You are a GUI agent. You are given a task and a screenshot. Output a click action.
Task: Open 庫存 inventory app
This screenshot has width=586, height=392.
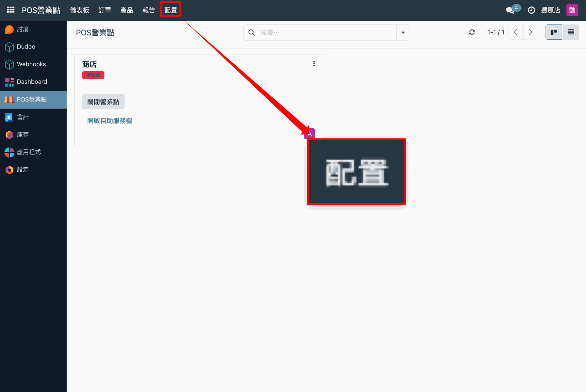point(33,135)
